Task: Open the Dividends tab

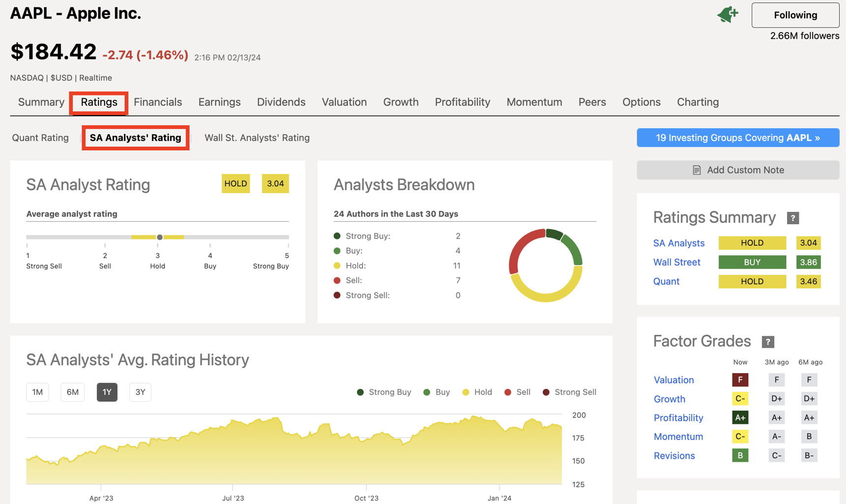Action: pyautogui.click(x=281, y=102)
